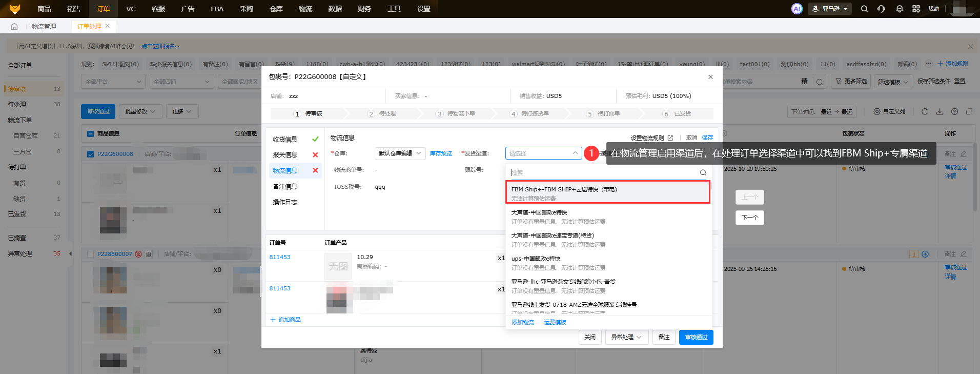
Task: Collapse the left order status sidebar
Action: (x=70, y=253)
